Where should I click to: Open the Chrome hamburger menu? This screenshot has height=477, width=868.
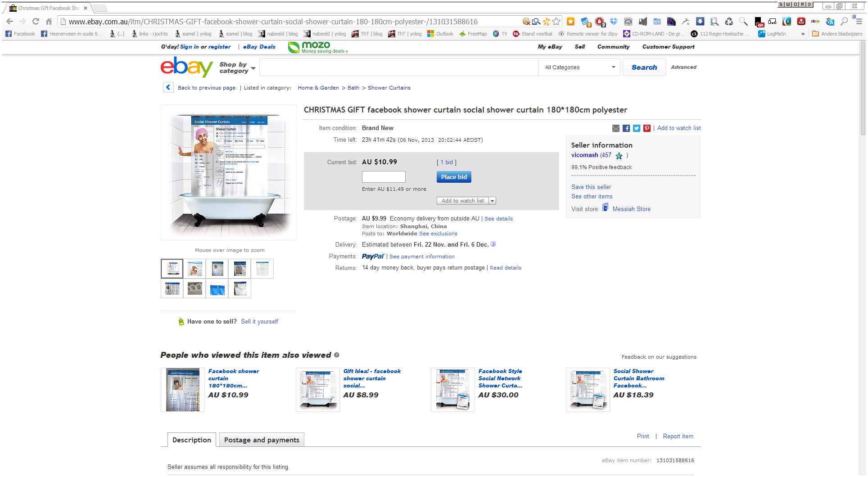tap(859, 21)
